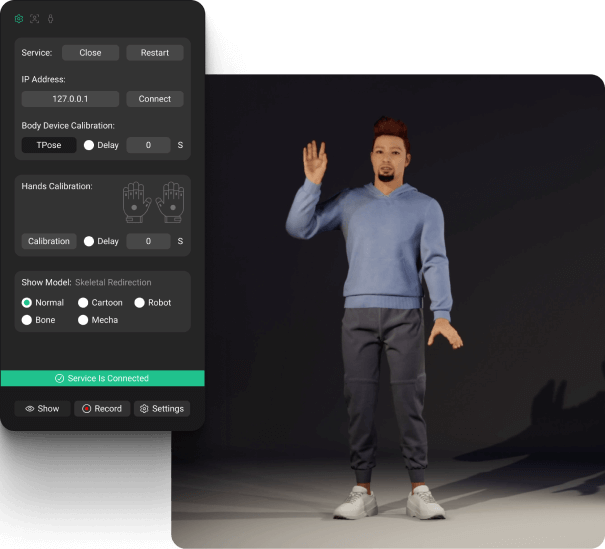Select the Bone show model

(x=27, y=320)
